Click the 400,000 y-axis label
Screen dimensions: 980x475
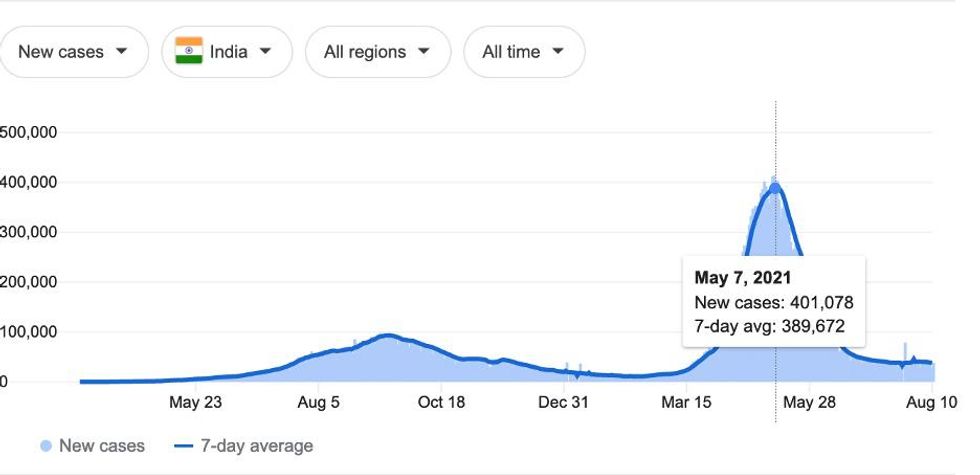(28, 182)
